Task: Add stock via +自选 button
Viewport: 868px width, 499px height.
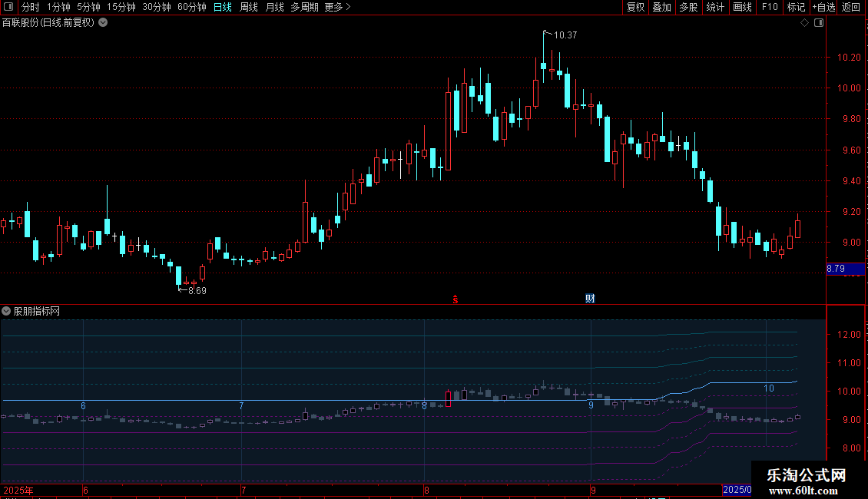Action: [x=823, y=7]
